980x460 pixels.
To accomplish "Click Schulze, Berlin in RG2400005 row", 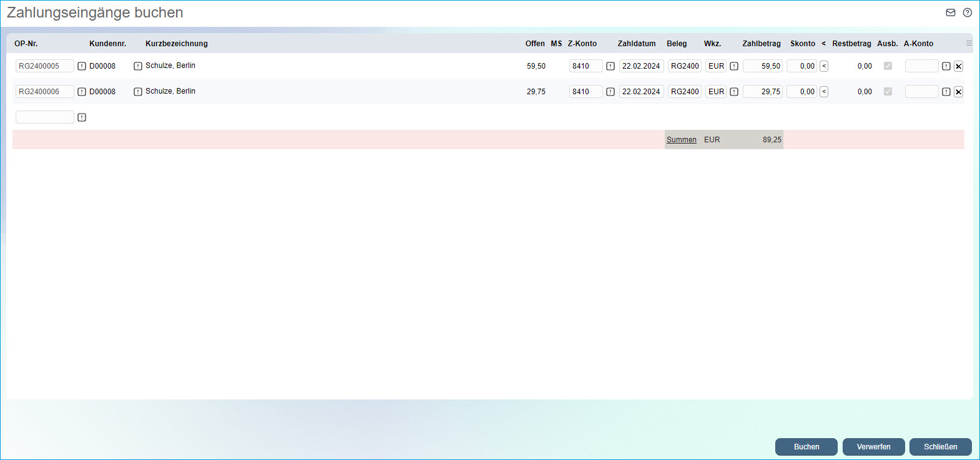I will (x=170, y=66).
